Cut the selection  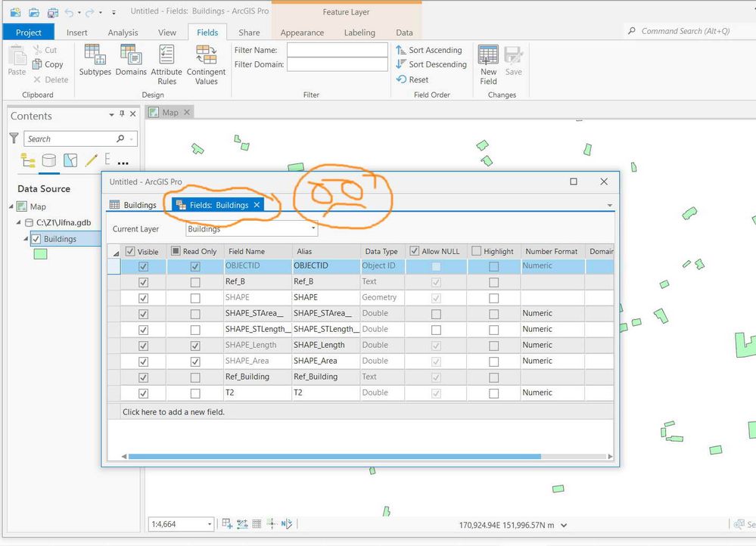point(45,50)
